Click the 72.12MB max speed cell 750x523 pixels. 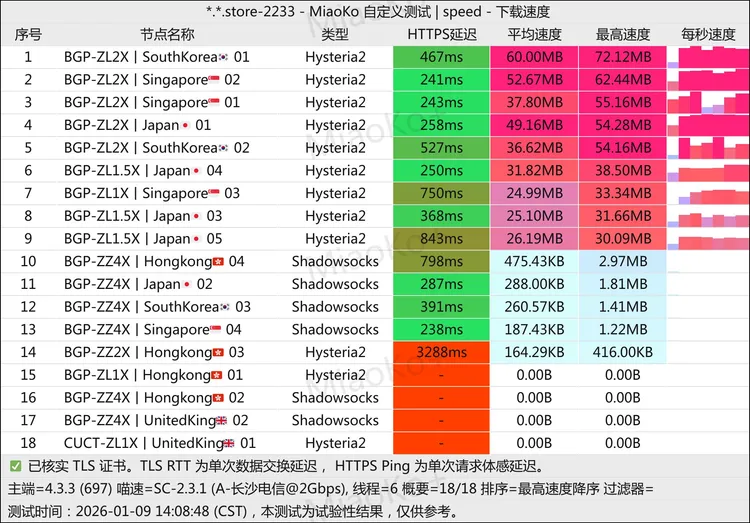pyautogui.click(x=622, y=58)
